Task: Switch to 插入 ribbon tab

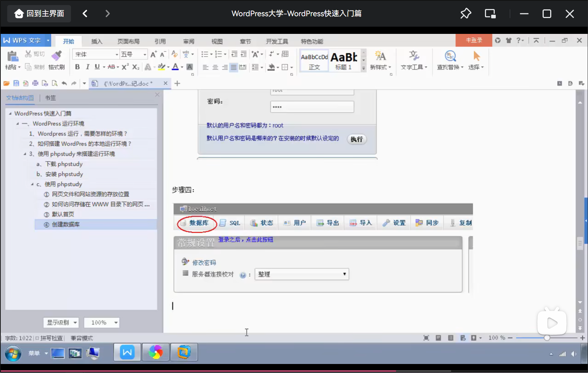Action: point(97,41)
